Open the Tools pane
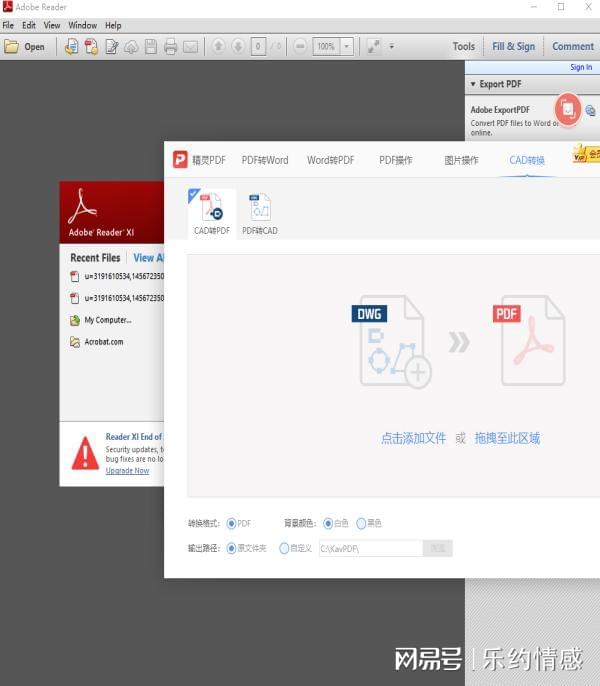 [x=463, y=46]
